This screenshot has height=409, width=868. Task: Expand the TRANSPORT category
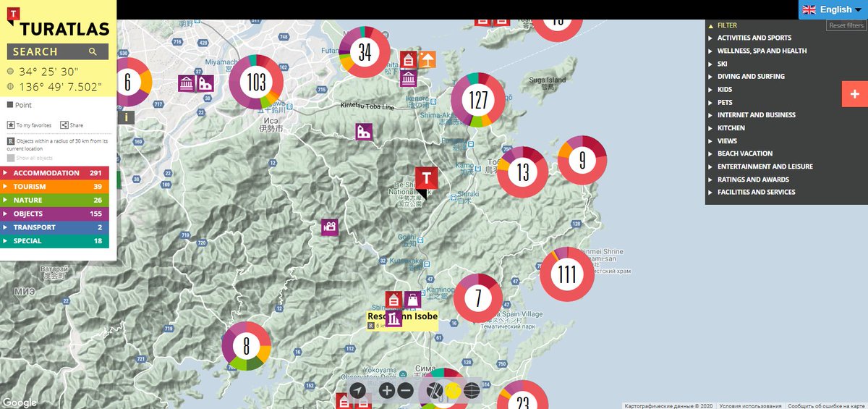click(x=55, y=227)
